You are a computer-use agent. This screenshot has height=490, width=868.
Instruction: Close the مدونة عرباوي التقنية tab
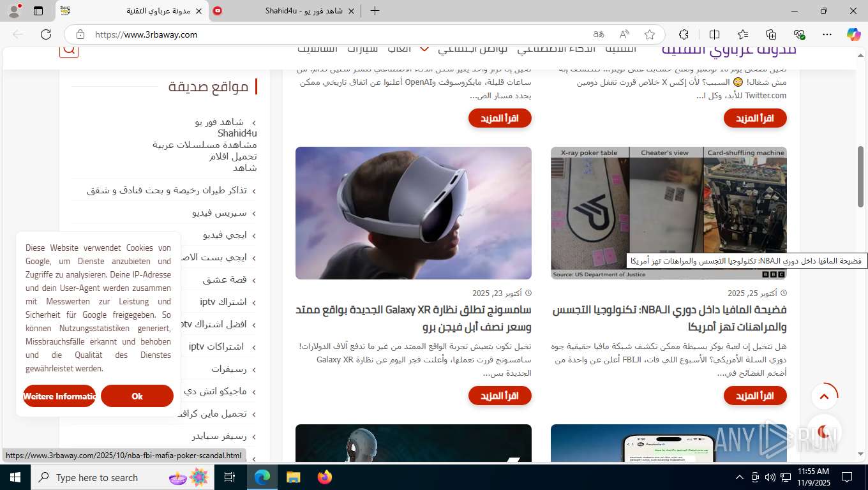(x=198, y=11)
